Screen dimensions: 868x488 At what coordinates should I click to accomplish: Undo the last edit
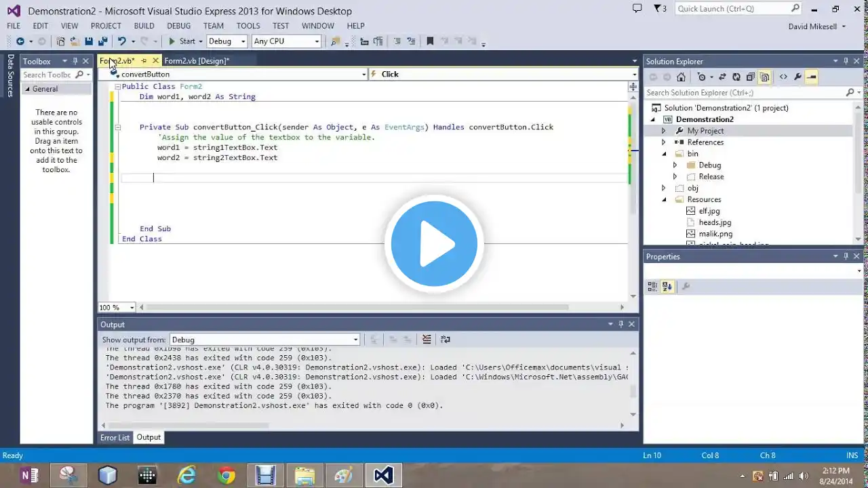121,41
